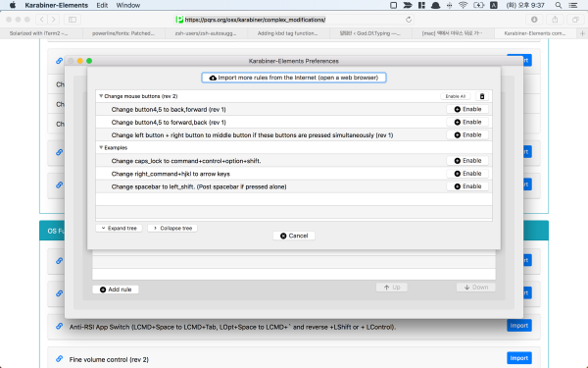This screenshot has height=368, width=588.
Task: Click the Down button
Action: [x=476, y=288]
